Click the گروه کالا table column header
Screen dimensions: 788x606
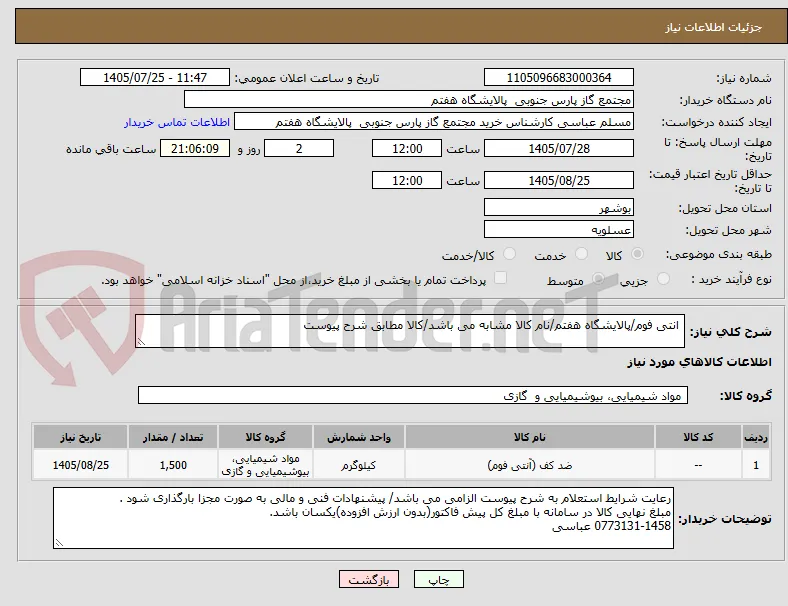[x=265, y=437]
